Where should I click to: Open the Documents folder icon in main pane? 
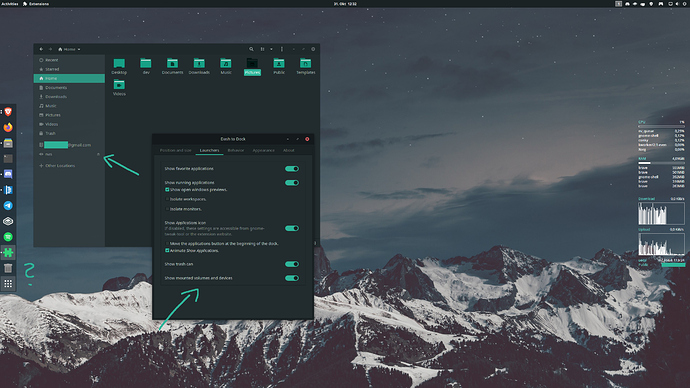172,66
